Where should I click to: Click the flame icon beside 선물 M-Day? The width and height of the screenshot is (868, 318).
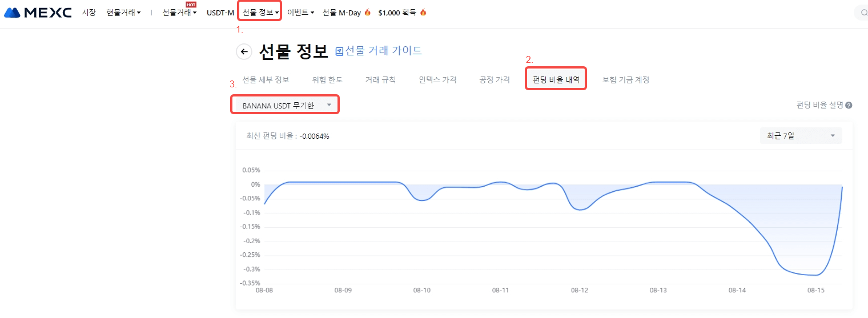[x=367, y=12]
